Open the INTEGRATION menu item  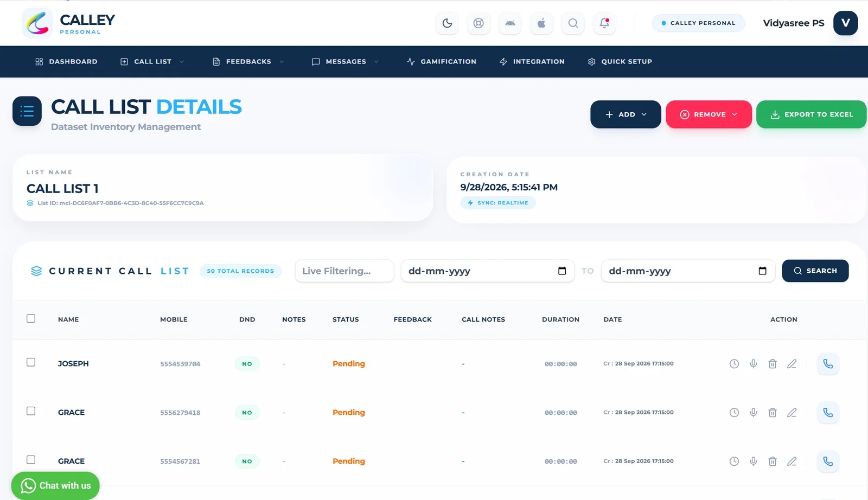click(x=532, y=62)
